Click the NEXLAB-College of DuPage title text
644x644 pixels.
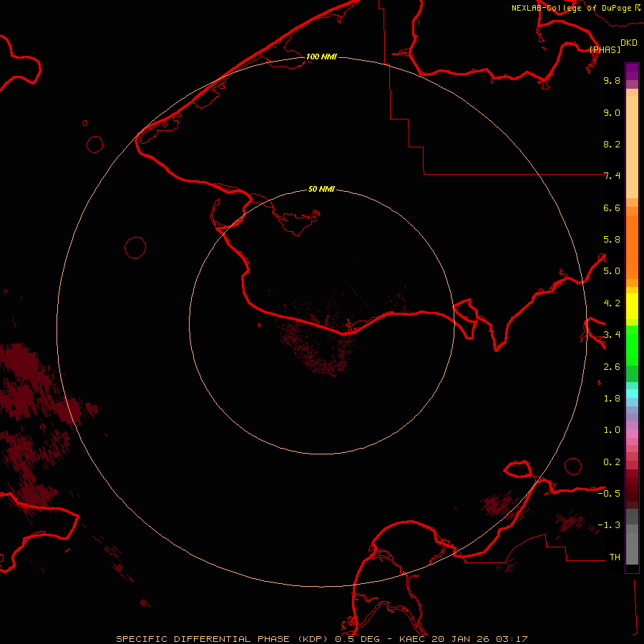pos(571,8)
